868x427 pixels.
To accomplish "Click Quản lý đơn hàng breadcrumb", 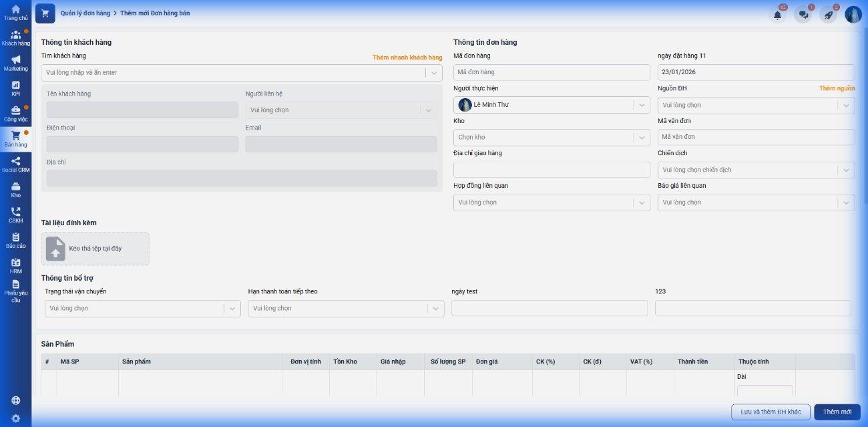I will (85, 13).
